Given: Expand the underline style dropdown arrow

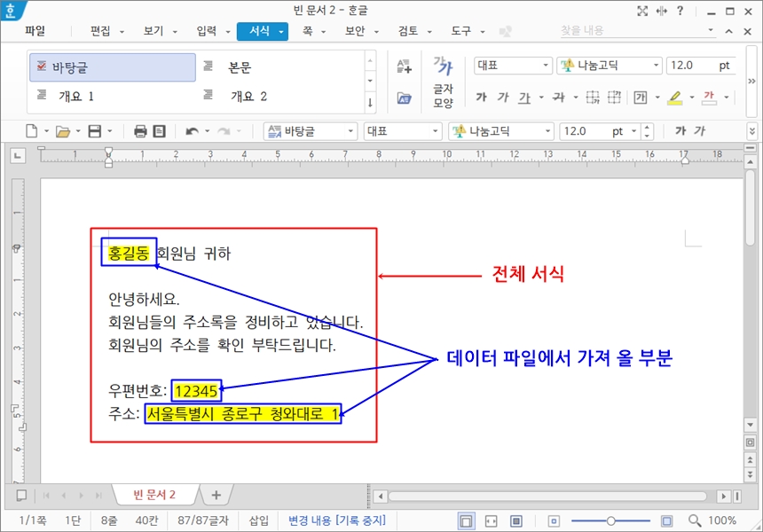Looking at the screenshot, I should (x=541, y=98).
